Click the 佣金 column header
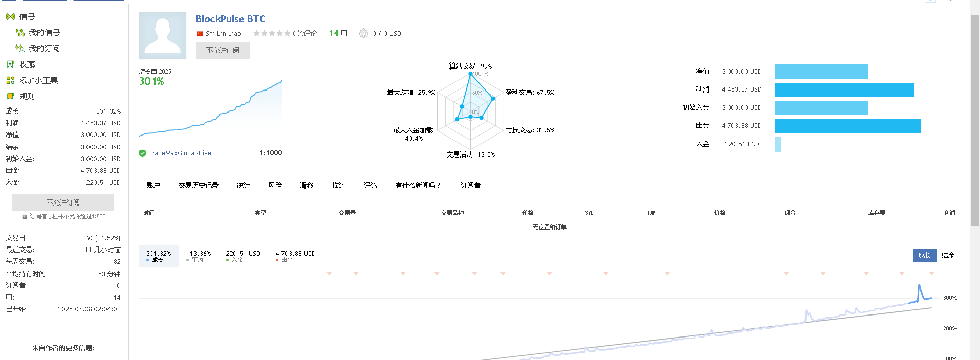Image resolution: width=980 pixels, height=360 pixels. click(790, 213)
